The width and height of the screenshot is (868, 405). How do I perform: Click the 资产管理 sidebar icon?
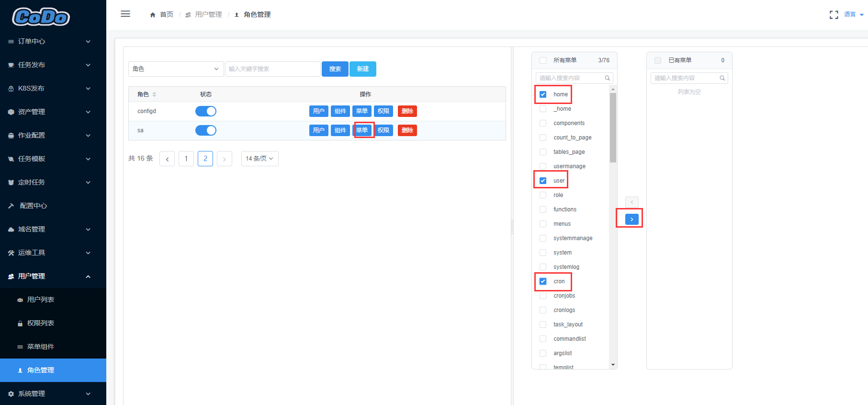(11, 112)
